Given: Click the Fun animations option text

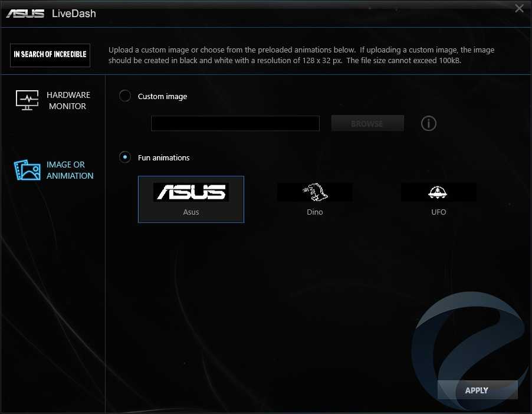Looking at the screenshot, I should [x=164, y=158].
